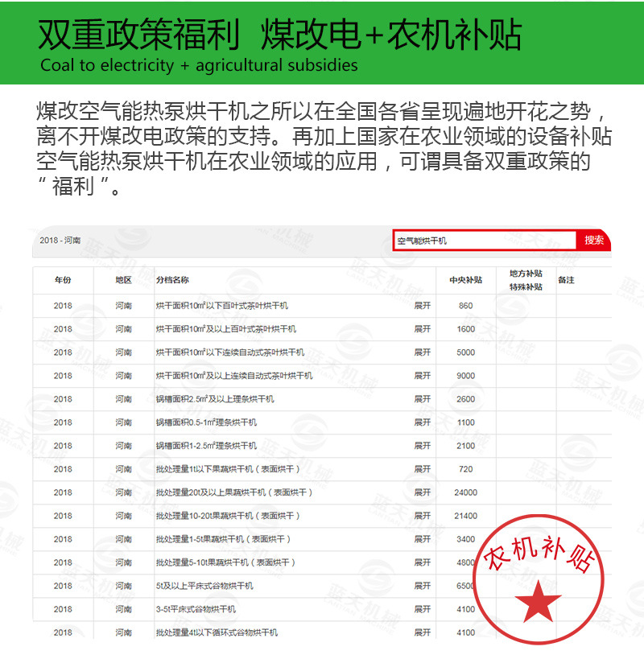
Task: Click the 5000 central subsidy value
Action: [466, 352]
